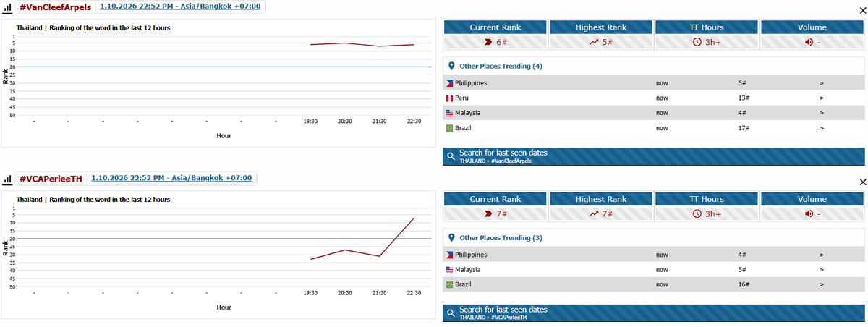Click location pin icon in Other Places Trending (3)

[x=451, y=237]
